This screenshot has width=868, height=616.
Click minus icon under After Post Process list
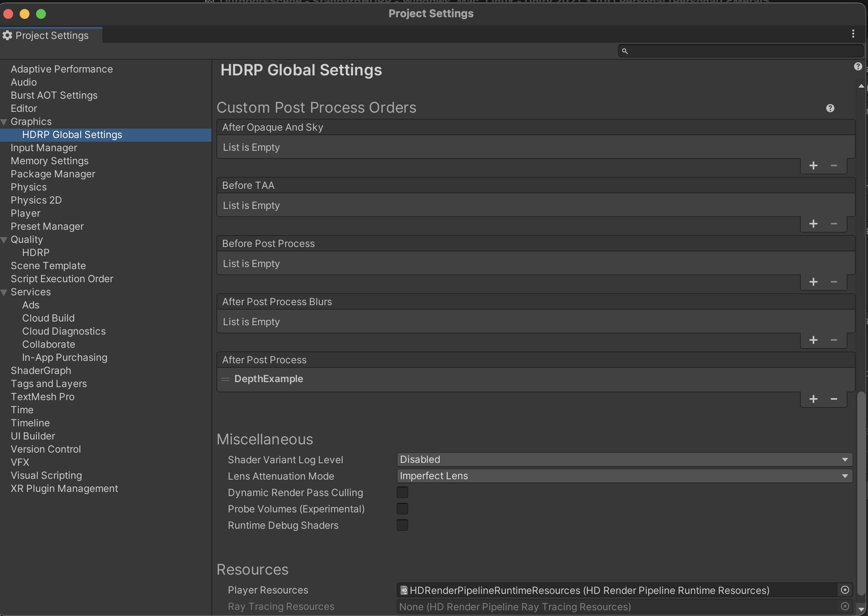834,399
